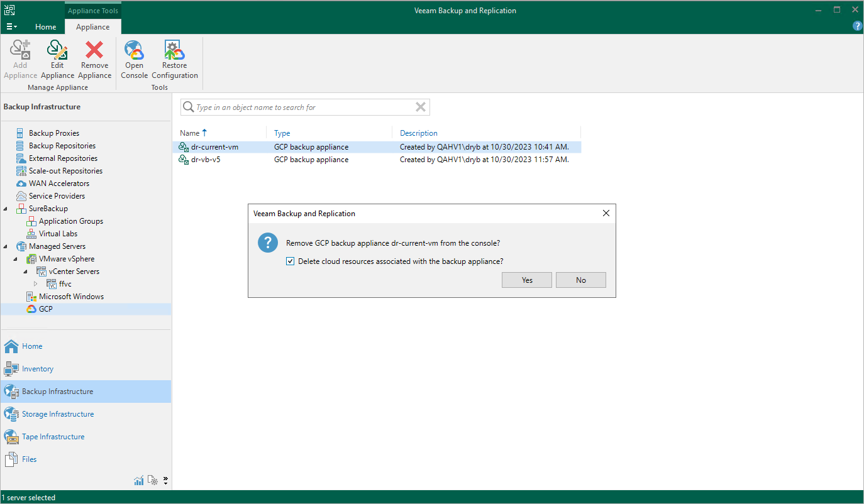Viewport: 864px width, 504px height.
Task: Select Managed Servers in the tree
Action: tap(57, 246)
